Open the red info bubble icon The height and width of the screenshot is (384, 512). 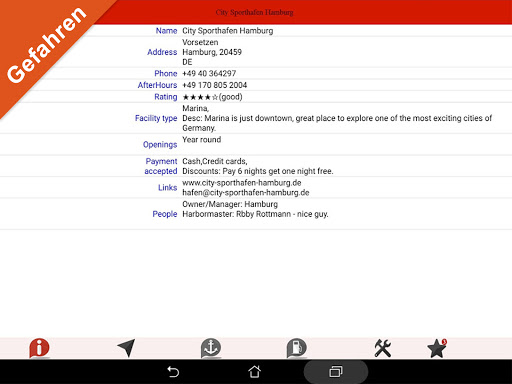click(x=39, y=348)
